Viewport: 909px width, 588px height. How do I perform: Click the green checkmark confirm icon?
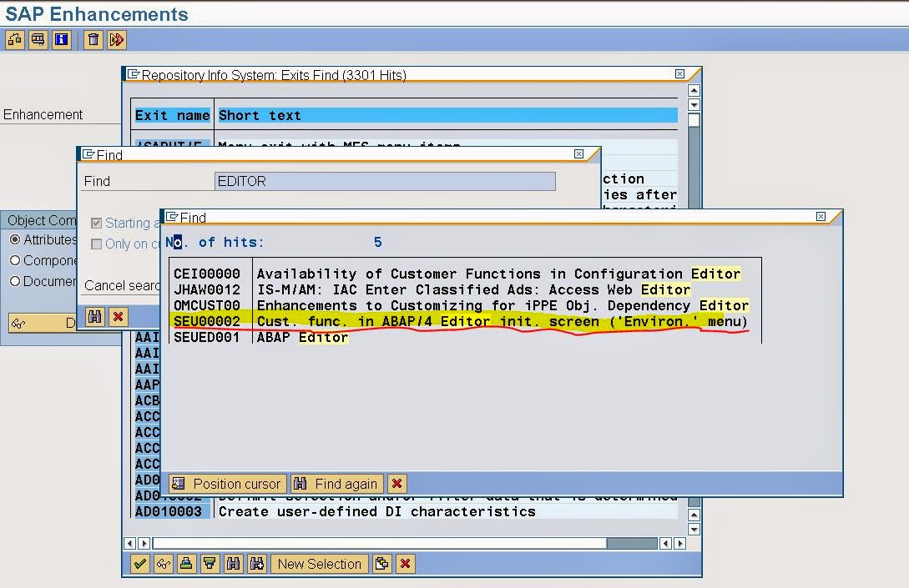coord(139,564)
